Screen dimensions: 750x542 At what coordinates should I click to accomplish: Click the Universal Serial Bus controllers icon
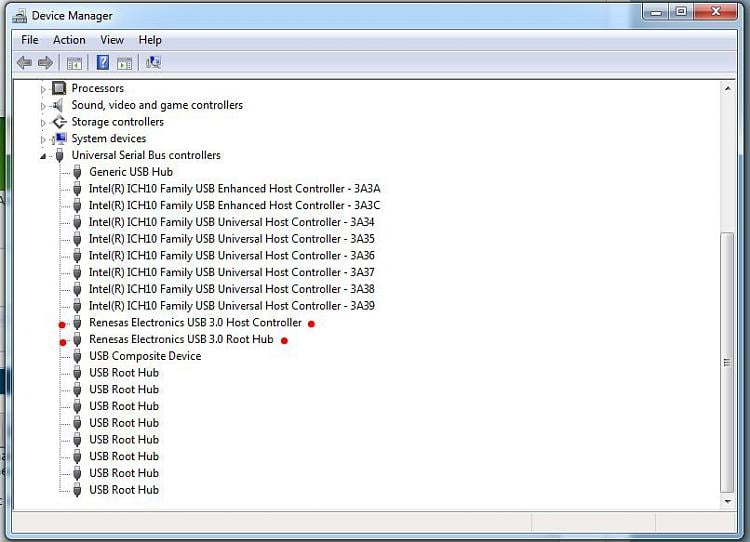click(x=59, y=155)
